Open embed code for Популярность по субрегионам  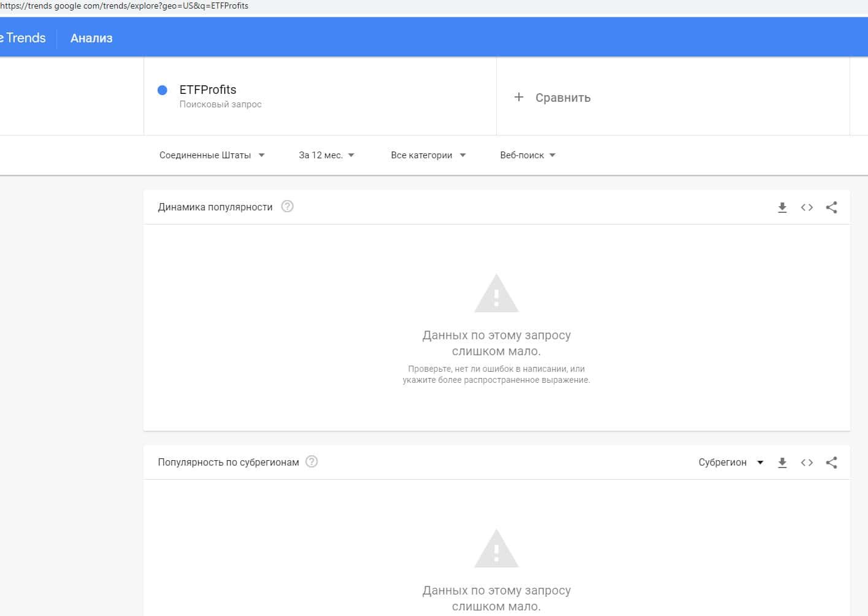coord(807,463)
